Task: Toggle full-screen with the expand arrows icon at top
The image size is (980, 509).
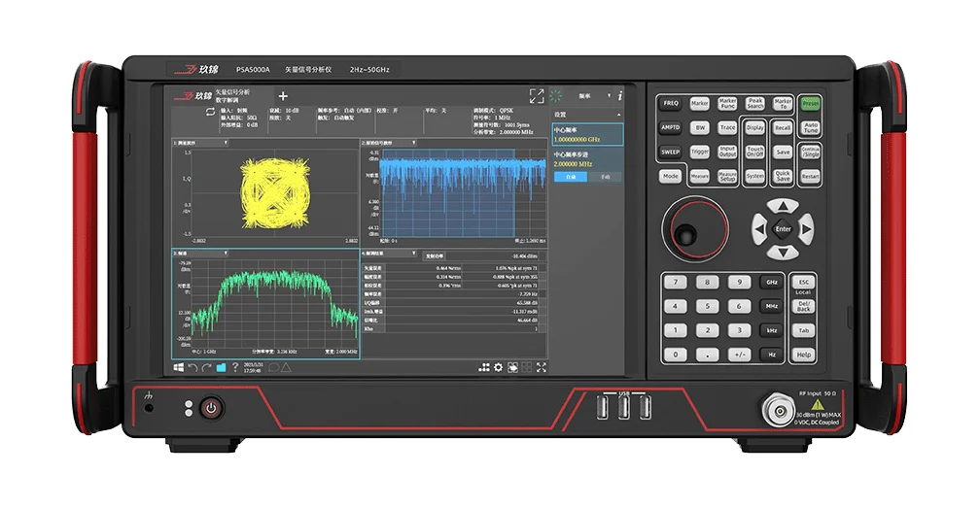Action: 537,95
